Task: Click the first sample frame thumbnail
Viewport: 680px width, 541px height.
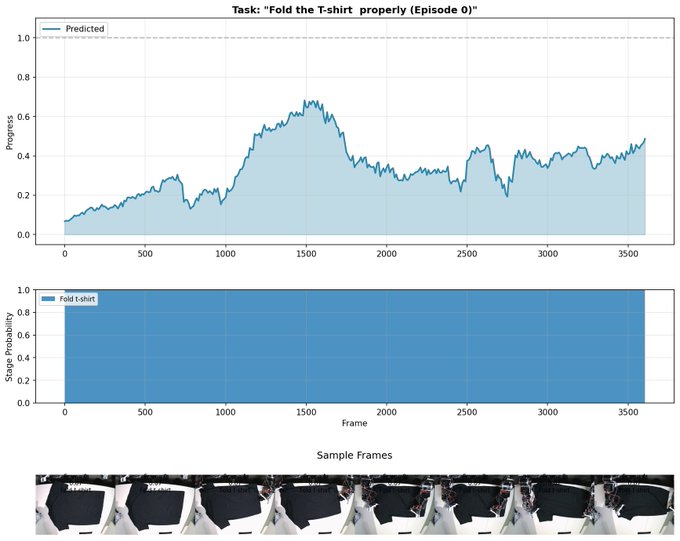Action: pos(74,504)
